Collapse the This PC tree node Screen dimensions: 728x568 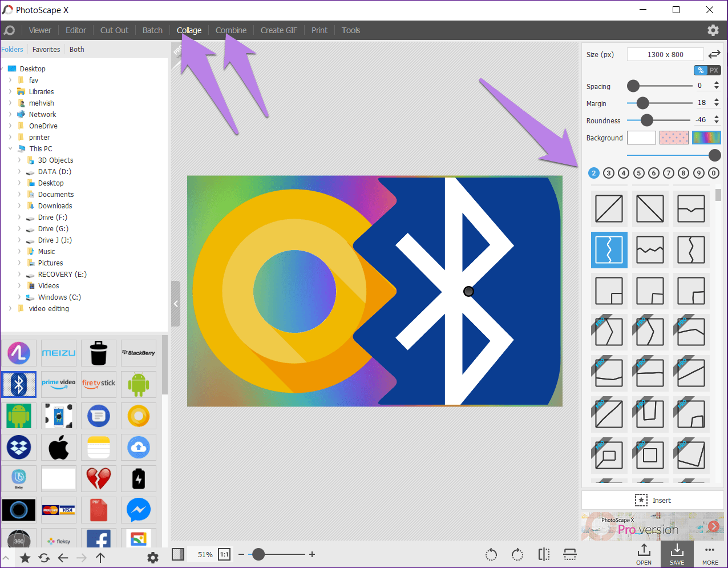(x=10, y=148)
